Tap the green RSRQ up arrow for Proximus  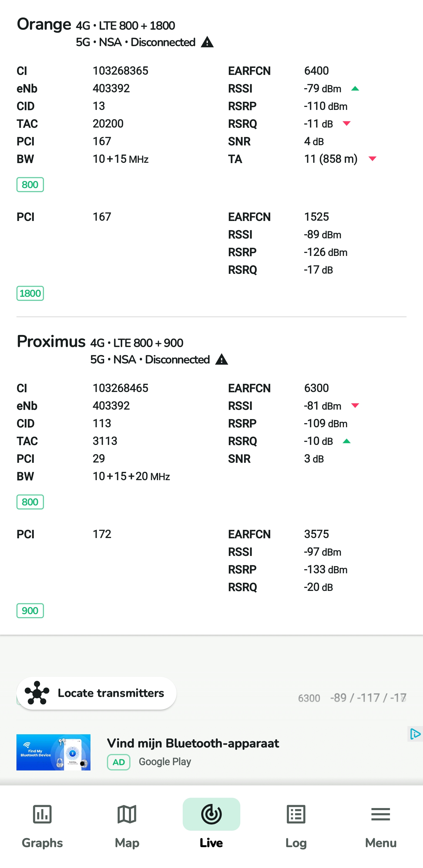347,441
